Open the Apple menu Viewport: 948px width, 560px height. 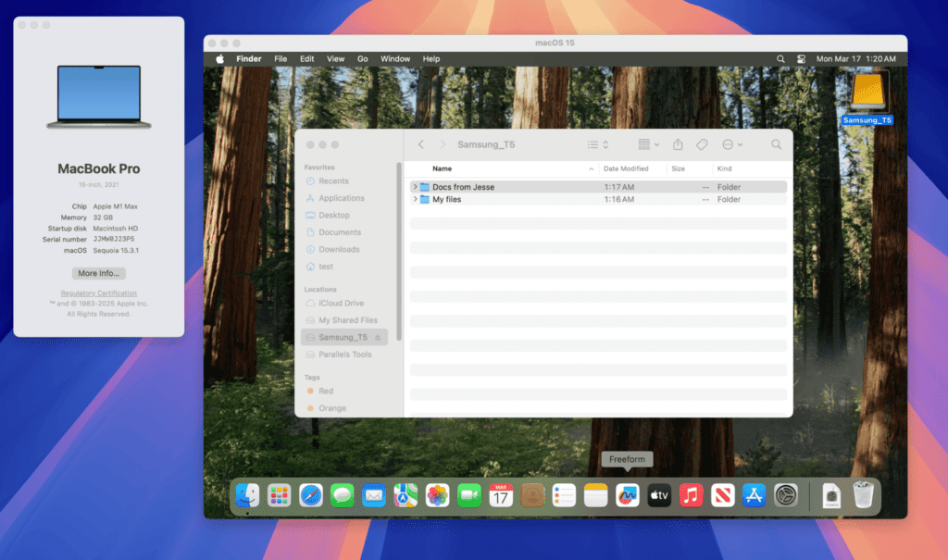click(x=219, y=58)
